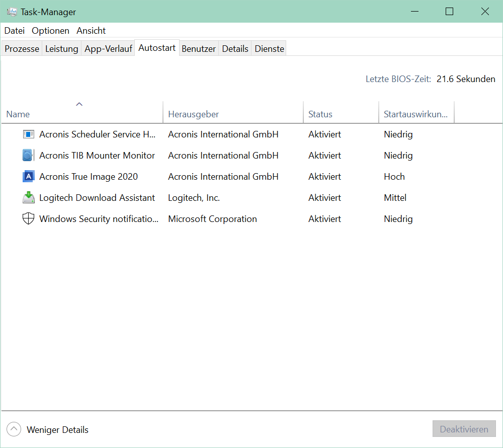Select Windows Security notificatio... name text
The image size is (503, 448).
point(99,219)
